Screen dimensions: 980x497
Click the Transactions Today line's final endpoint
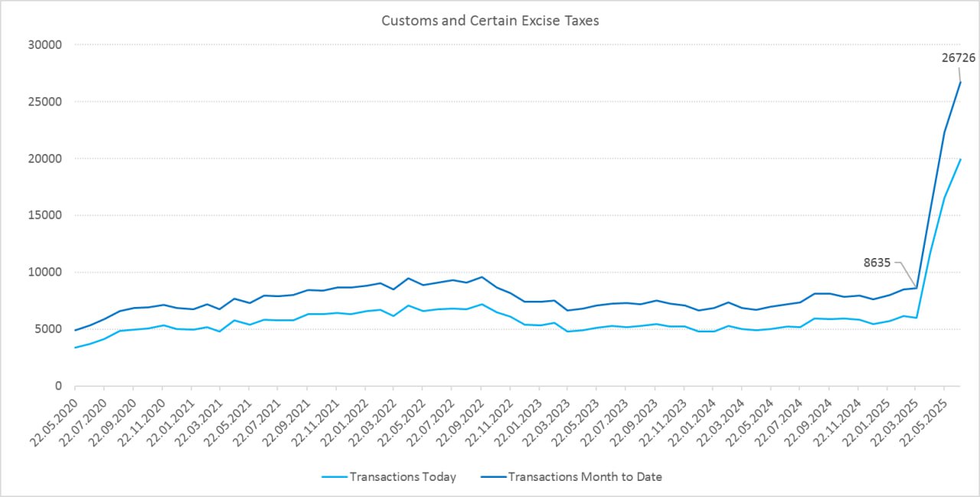pos(960,159)
